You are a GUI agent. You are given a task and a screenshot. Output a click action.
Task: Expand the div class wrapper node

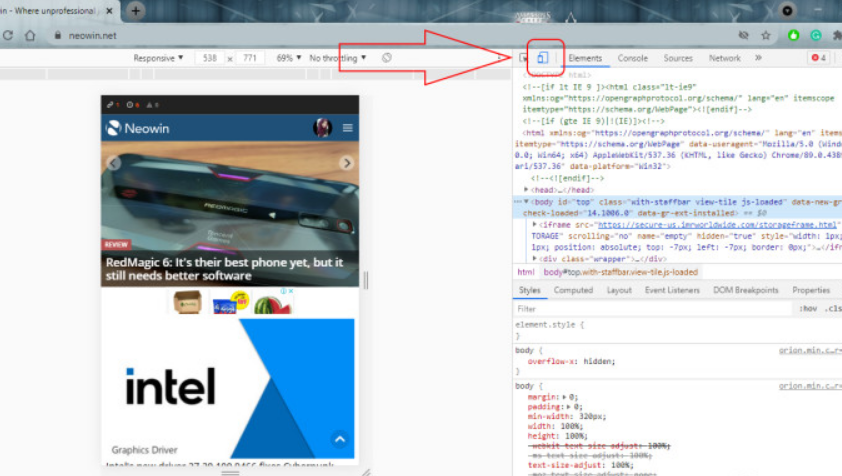click(x=534, y=258)
